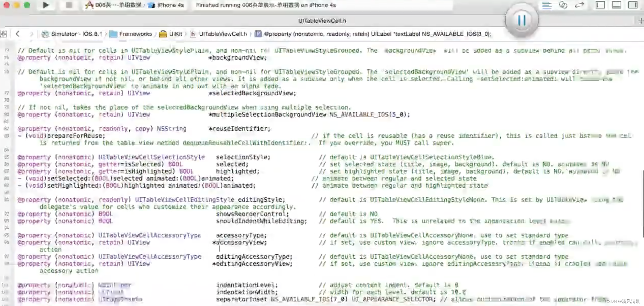The height and width of the screenshot is (306, 644).
Task: Click the highlighted; property name
Action: [x=238, y=171]
